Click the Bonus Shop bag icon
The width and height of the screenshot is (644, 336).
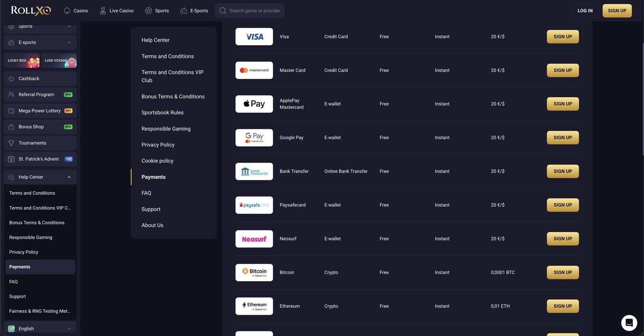tap(11, 127)
